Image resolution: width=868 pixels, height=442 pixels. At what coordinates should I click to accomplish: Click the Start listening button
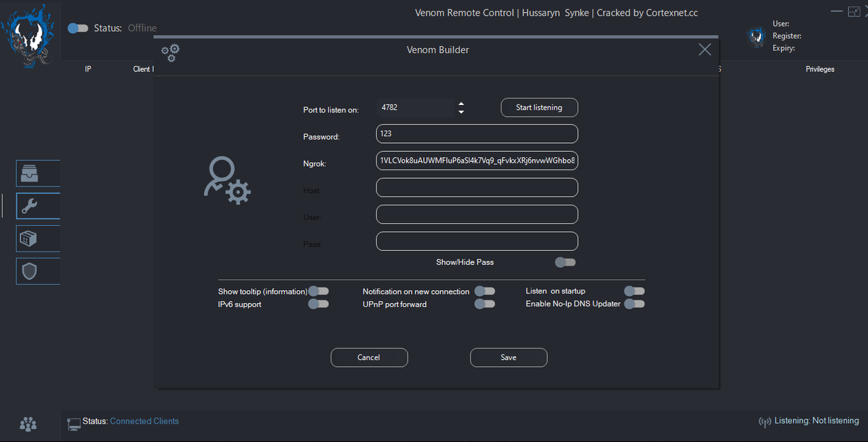[x=540, y=107]
